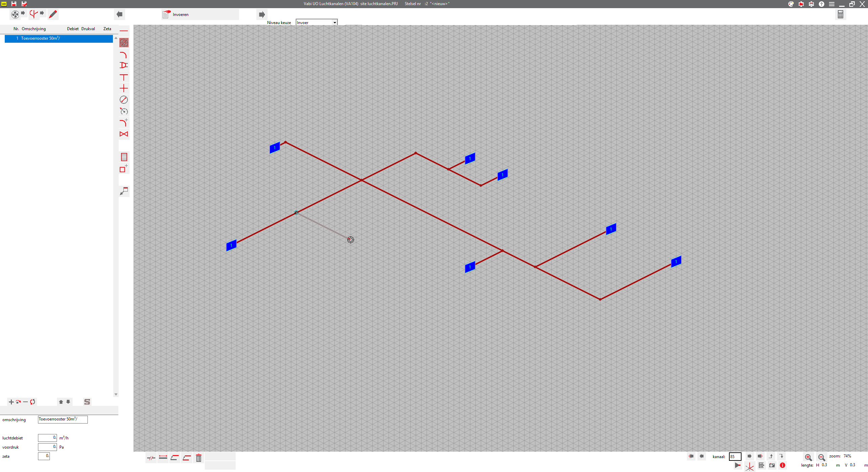Viewport: 868px width, 472px height.
Task: Click the luchtdebiet input field
Action: coord(47,438)
